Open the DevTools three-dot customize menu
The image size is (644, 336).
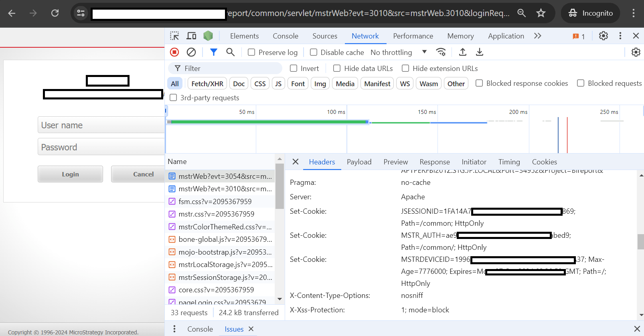pyautogui.click(x=620, y=36)
